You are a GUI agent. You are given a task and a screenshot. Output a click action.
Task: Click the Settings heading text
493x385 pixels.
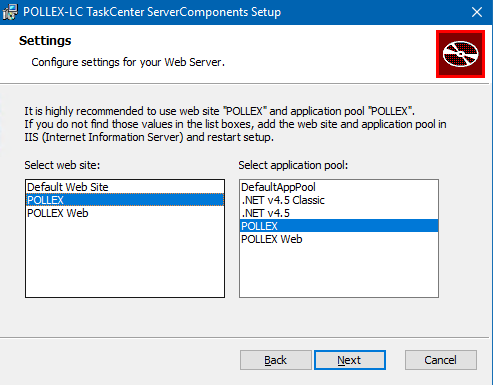tap(45, 41)
